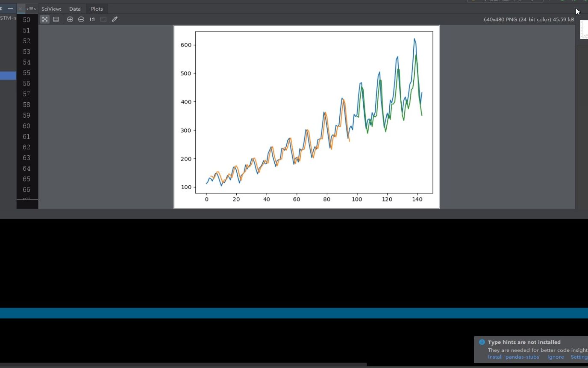Screen dimensions: 588x368
Task: Close the editor tab with the X
Action: 20,9
